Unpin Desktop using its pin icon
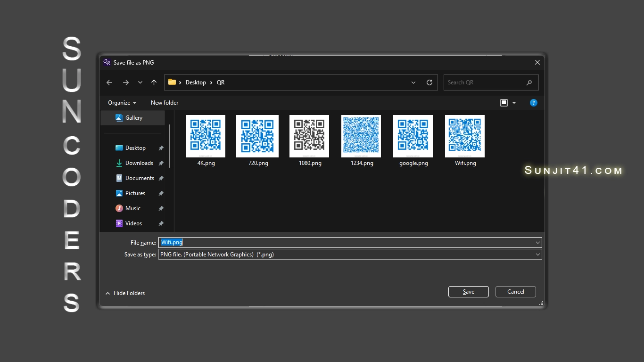This screenshot has width=644, height=362. click(x=161, y=148)
